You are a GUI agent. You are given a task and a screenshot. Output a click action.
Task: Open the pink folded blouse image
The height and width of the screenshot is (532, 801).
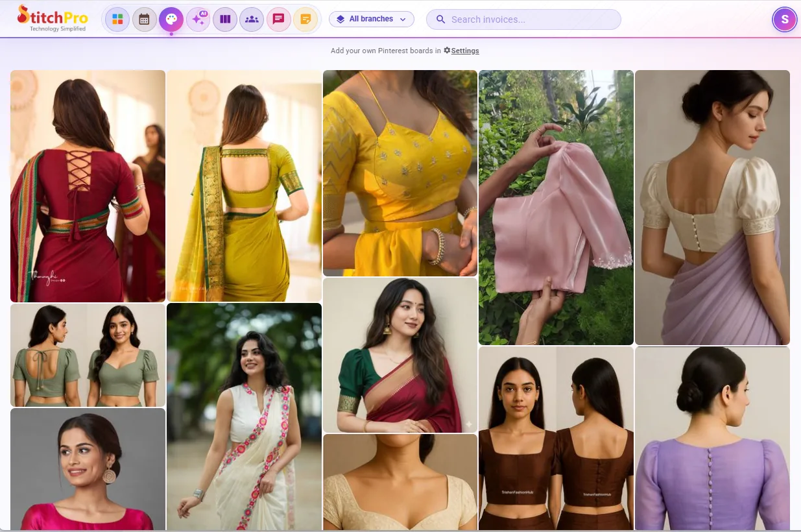pos(556,208)
